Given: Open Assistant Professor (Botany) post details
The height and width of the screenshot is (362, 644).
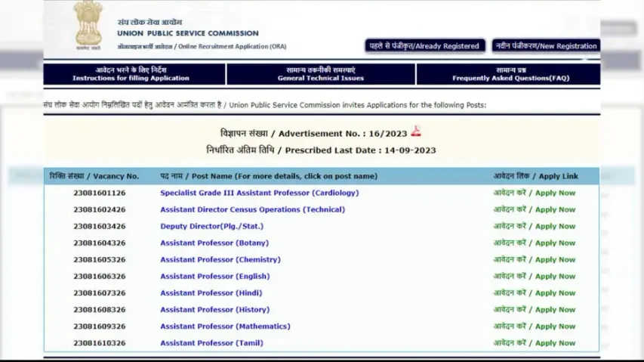Looking at the screenshot, I should [x=214, y=243].
